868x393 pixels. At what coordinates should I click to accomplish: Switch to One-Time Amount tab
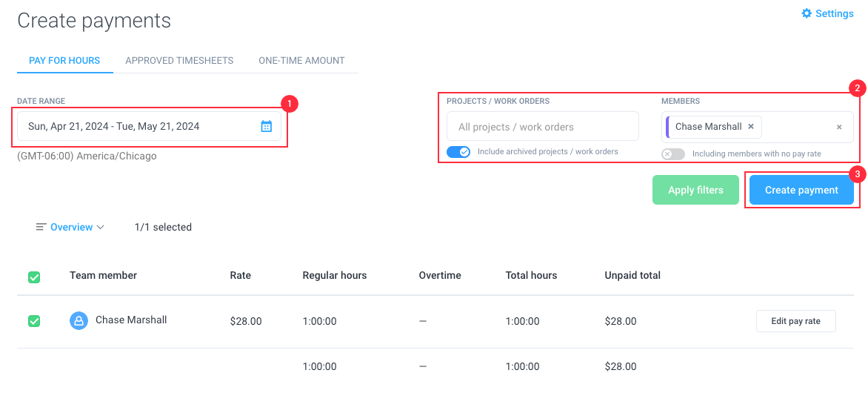point(301,60)
